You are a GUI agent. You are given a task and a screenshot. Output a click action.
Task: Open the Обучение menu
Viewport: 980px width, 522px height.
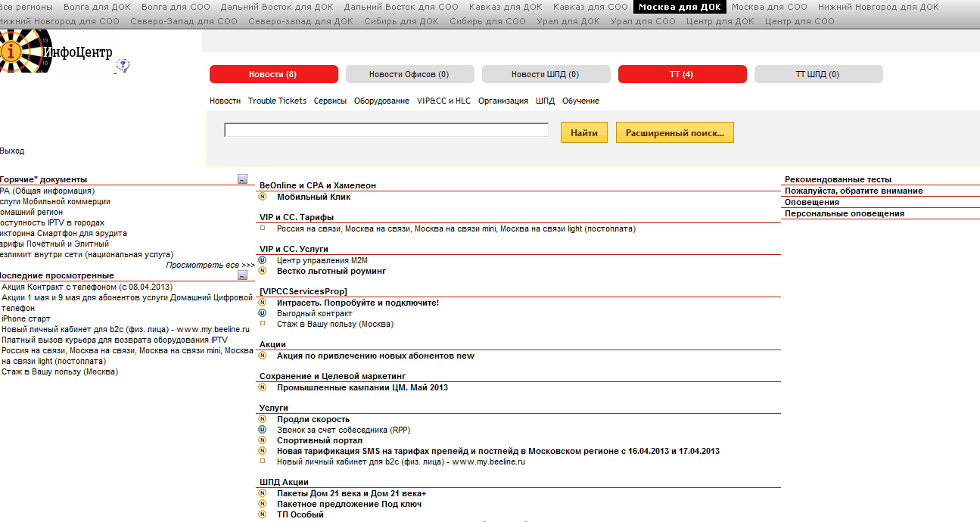580,101
